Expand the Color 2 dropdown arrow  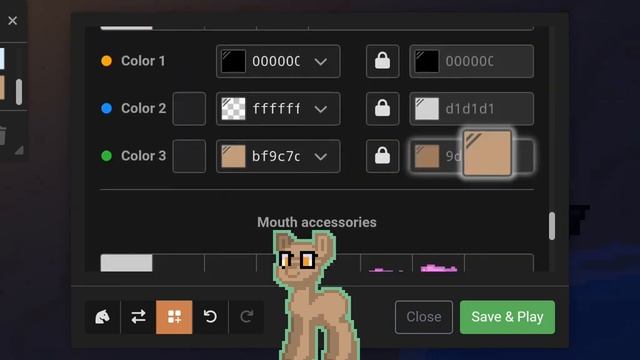[x=321, y=109]
